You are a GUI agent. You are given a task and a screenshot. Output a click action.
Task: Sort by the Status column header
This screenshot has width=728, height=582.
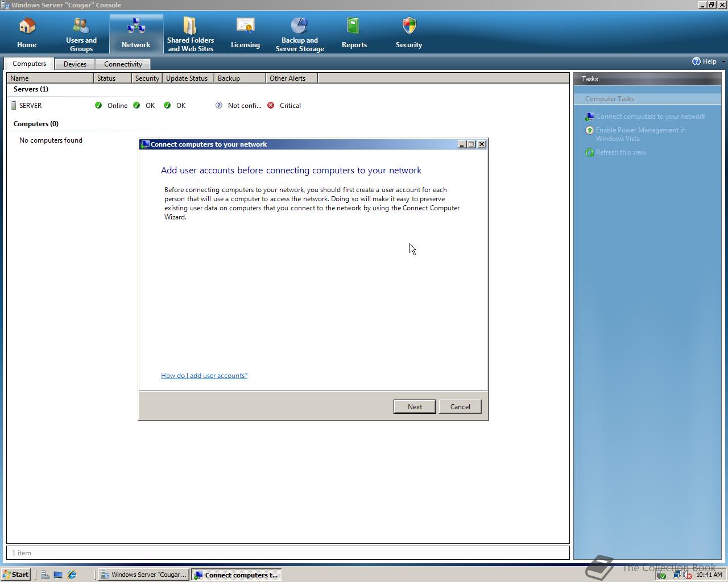pyautogui.click(x=112, y=78)
